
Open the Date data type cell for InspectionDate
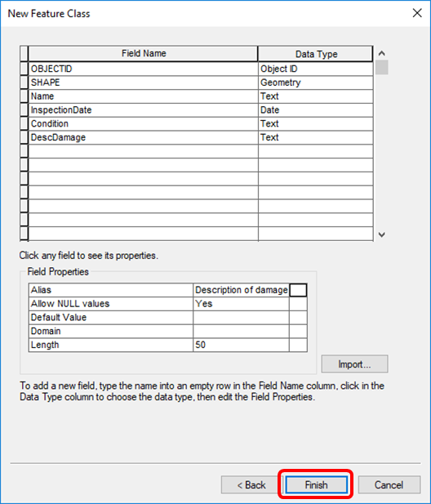315,110
